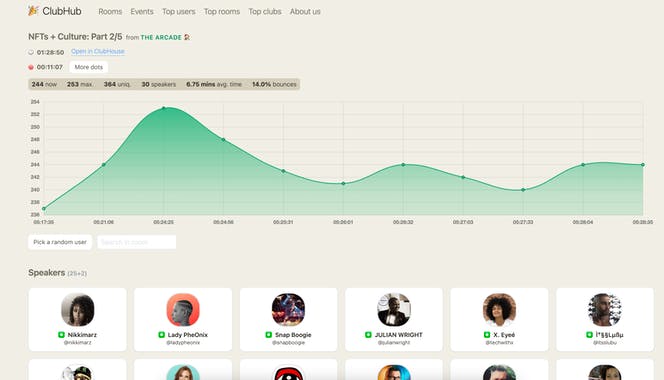Open the @itsslubu speaker avatar
Viewport: 664px width, 380px height.
point(605,310)
